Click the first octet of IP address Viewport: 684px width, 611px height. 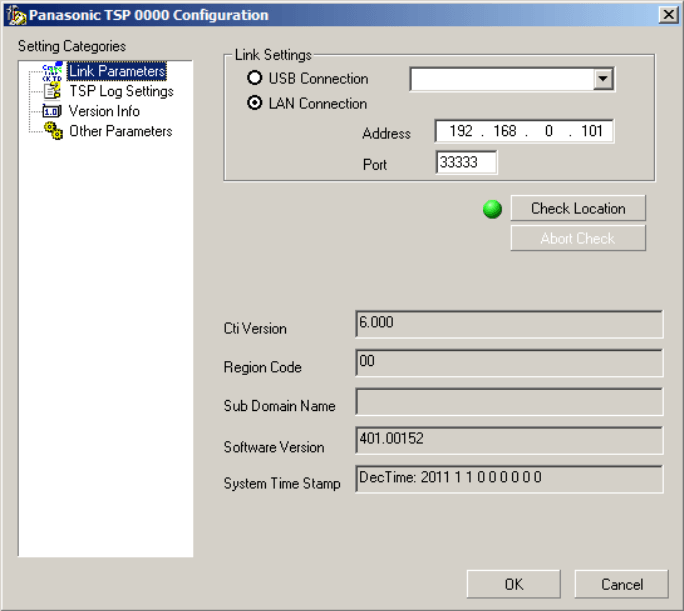461,132
